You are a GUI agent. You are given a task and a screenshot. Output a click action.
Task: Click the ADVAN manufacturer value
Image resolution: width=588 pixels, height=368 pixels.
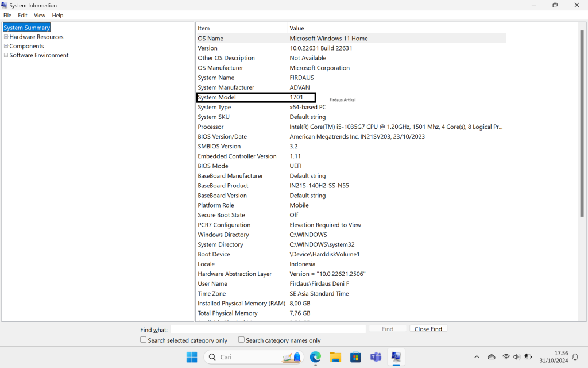(300, 87)
